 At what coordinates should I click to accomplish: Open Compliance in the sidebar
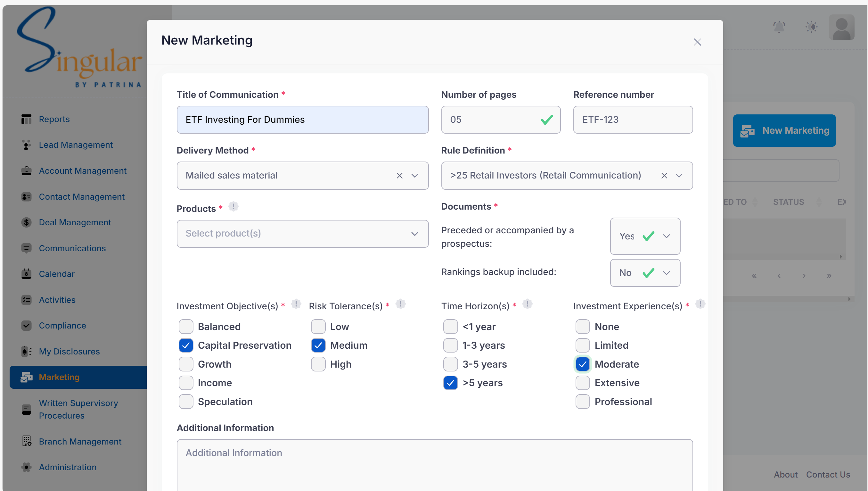click(63, 325)
